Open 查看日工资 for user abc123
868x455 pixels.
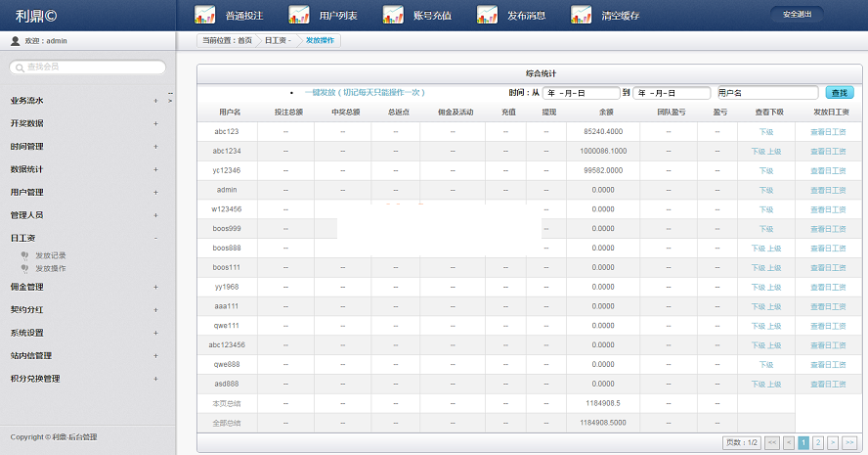click(830, 131)
